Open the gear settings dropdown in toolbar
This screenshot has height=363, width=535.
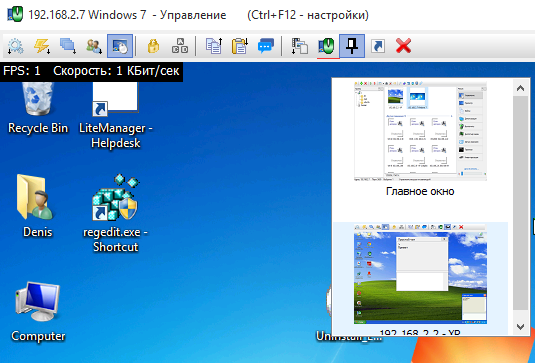(15, 46)
